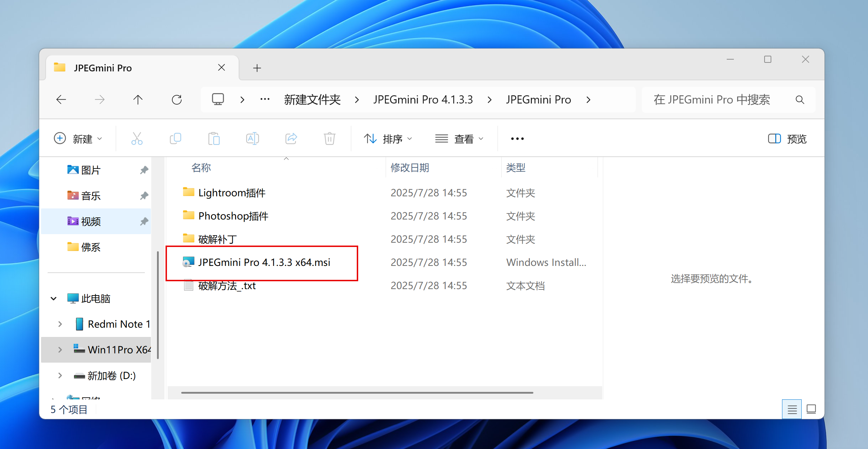
Task: Switch to details list view
Action: tap(792, 409)
